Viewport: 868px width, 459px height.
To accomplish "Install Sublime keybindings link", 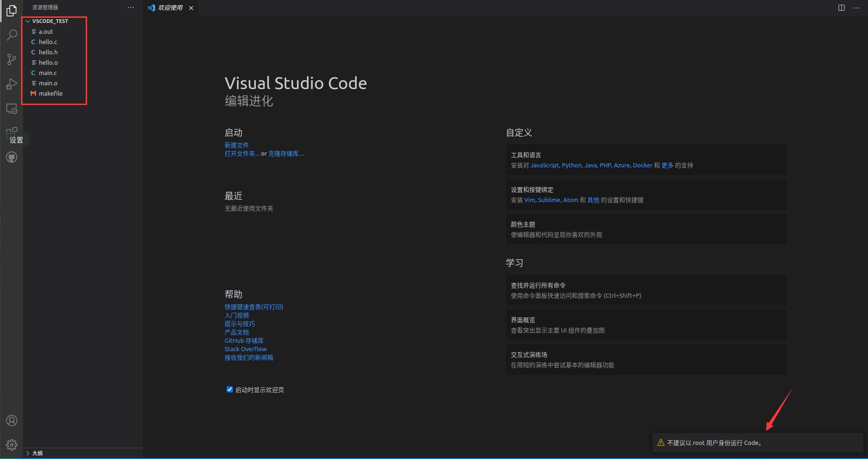I will 549,200.
